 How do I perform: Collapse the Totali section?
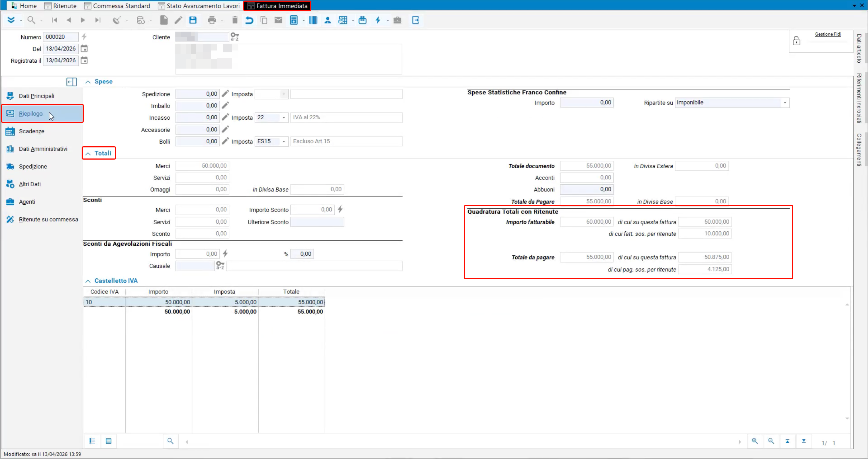point(88,154)
